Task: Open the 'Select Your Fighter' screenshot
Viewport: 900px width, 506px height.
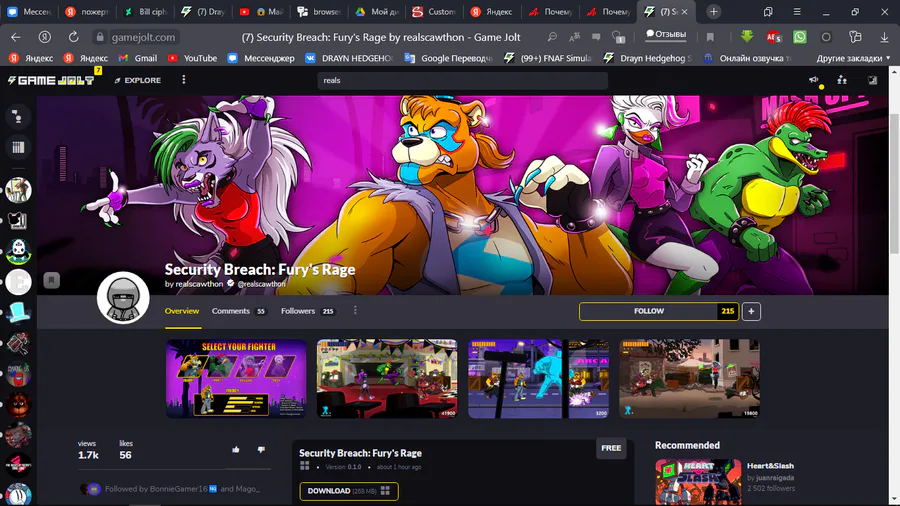Action: coord(236,378)
